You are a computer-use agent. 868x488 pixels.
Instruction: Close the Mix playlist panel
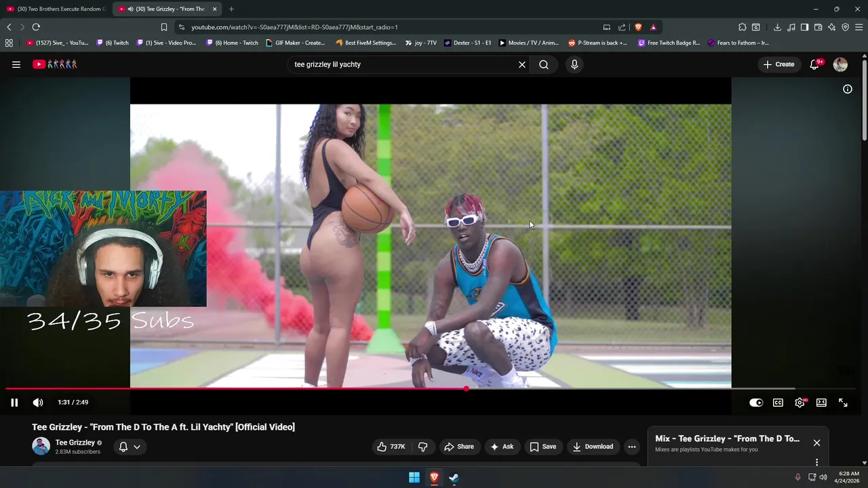(816, 443)
